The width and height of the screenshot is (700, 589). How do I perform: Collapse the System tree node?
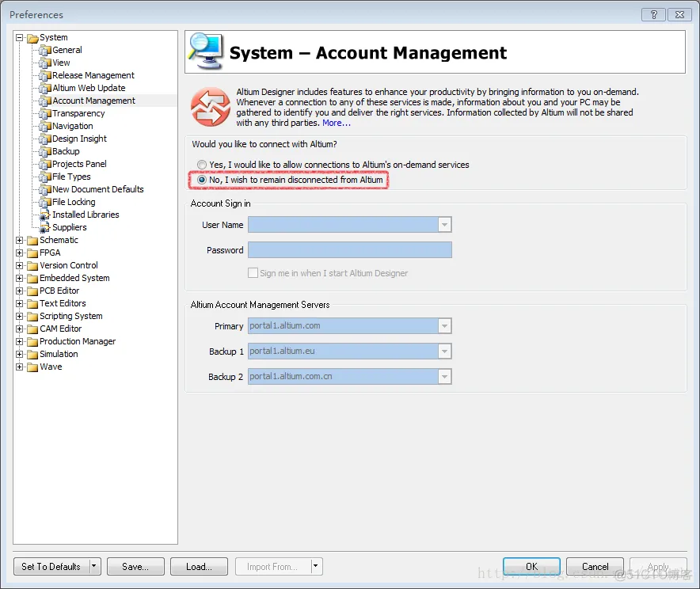pos(20,37)
